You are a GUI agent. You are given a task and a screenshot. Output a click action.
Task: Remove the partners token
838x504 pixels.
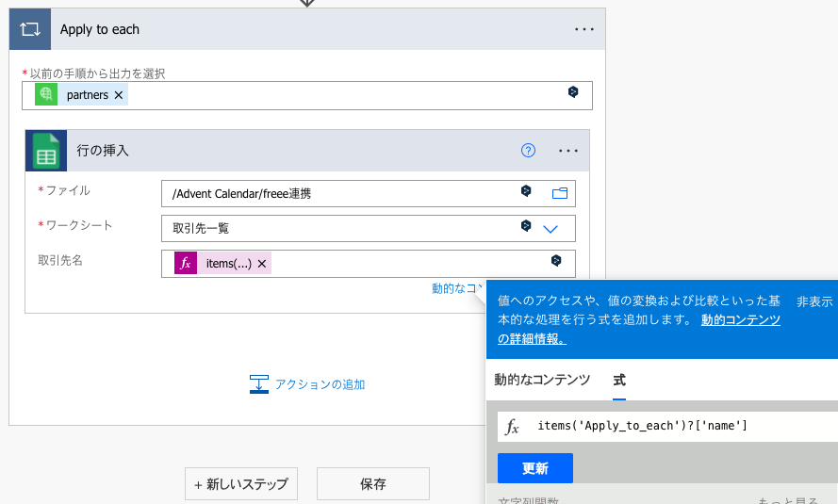click(119, 95)
